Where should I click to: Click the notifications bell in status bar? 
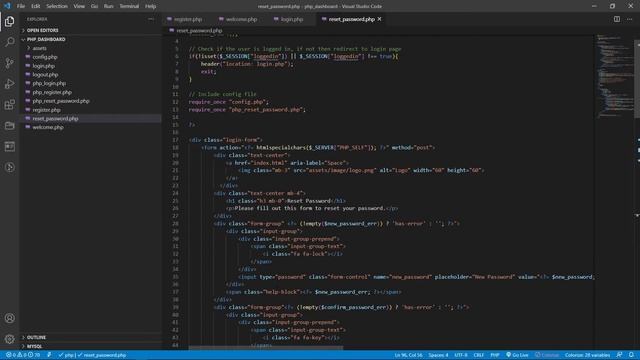tap(631, 355)
